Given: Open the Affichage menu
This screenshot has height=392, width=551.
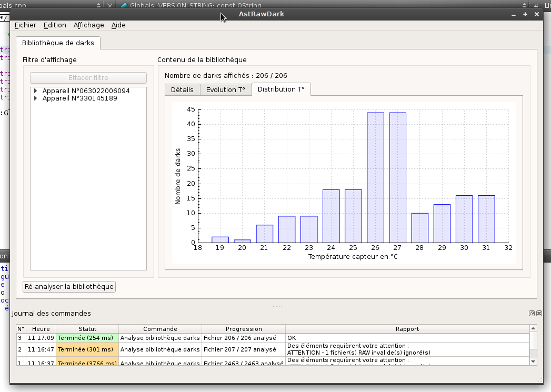Looking at the screenshot, I should point(88,25).
